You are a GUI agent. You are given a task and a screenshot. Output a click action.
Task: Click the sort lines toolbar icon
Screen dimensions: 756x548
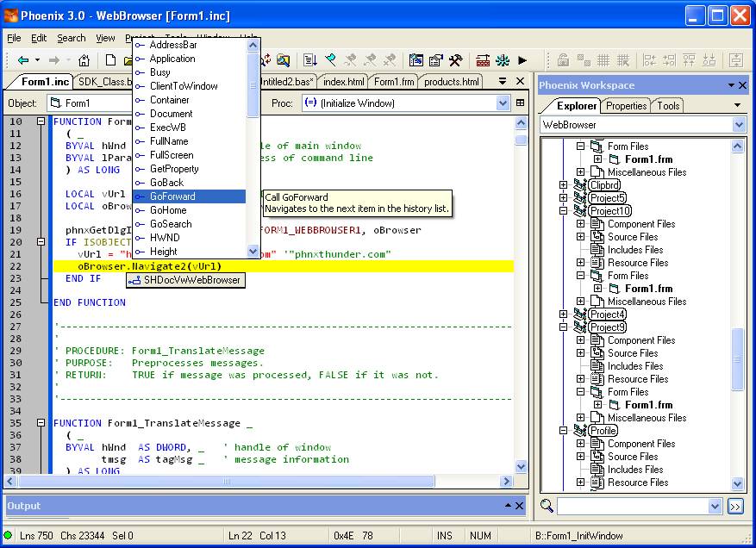(310, 60)
